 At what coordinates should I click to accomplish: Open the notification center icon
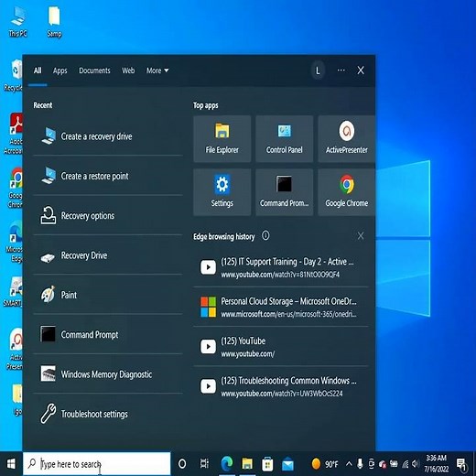tap(461, 464)
